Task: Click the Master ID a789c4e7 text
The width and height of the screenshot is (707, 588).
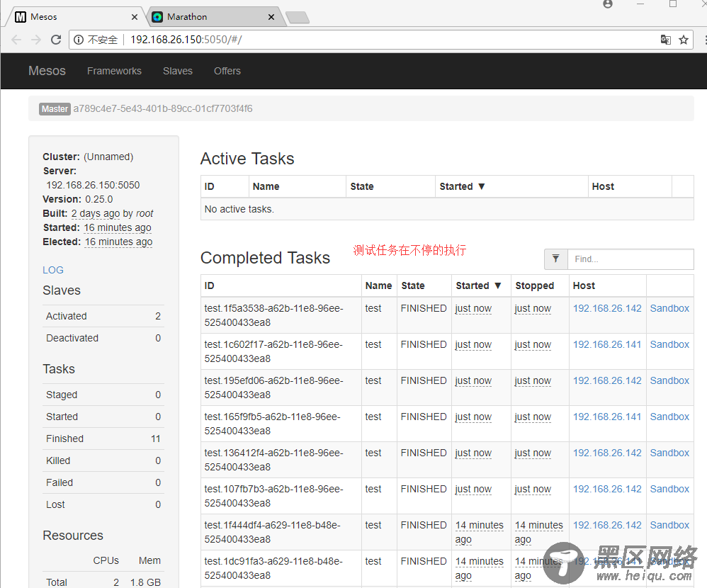Action: [163, 108]
